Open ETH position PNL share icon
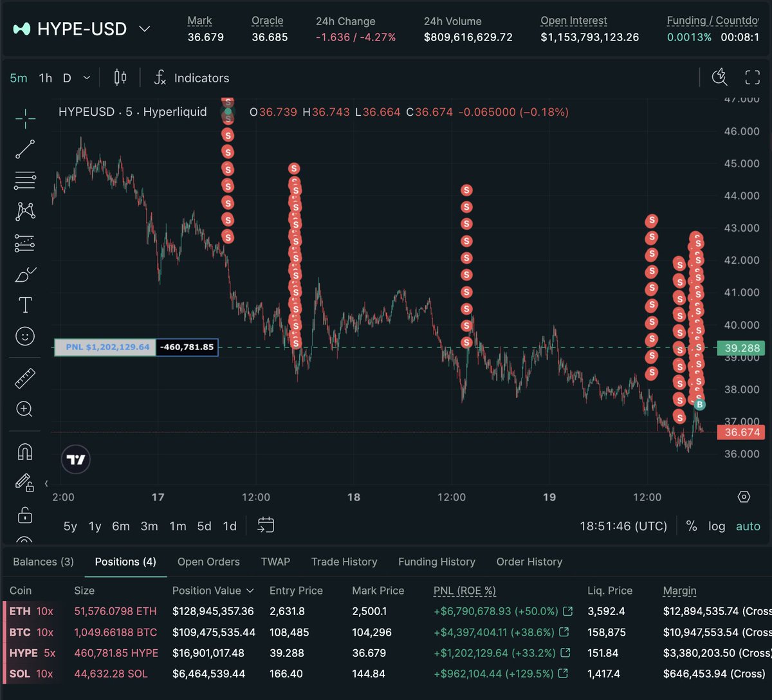This screenshot has height=700, width=772. (x=567, y=611)
